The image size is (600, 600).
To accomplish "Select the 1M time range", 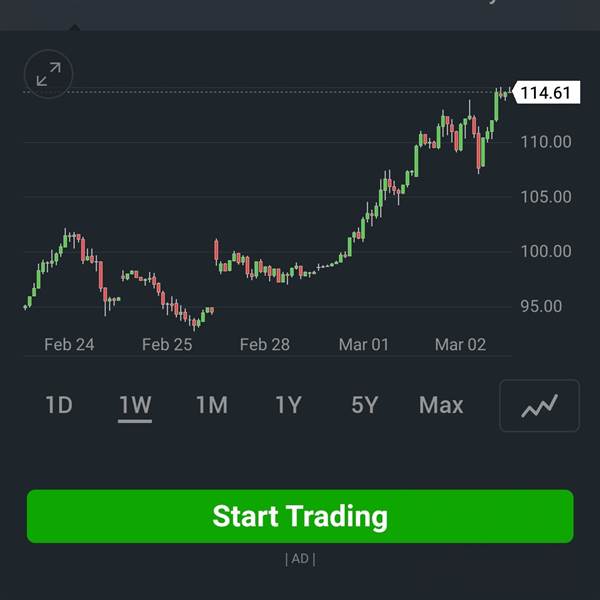I will (212, 405).
